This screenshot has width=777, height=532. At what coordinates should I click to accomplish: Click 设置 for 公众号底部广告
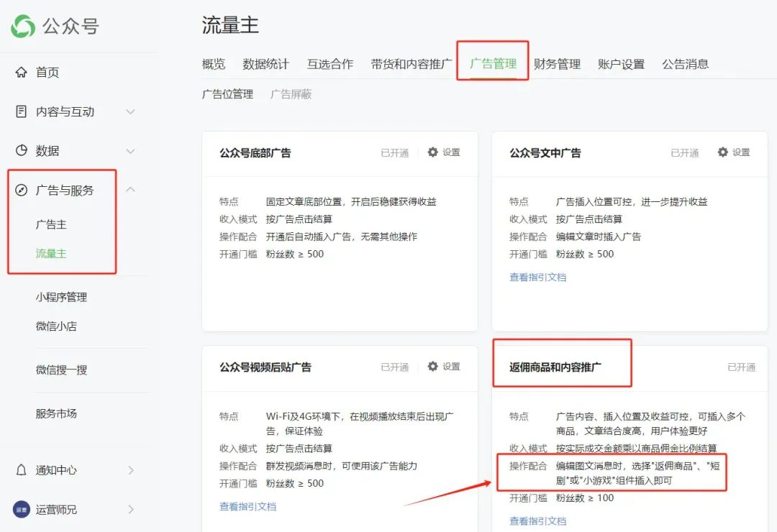coord(451,152)
